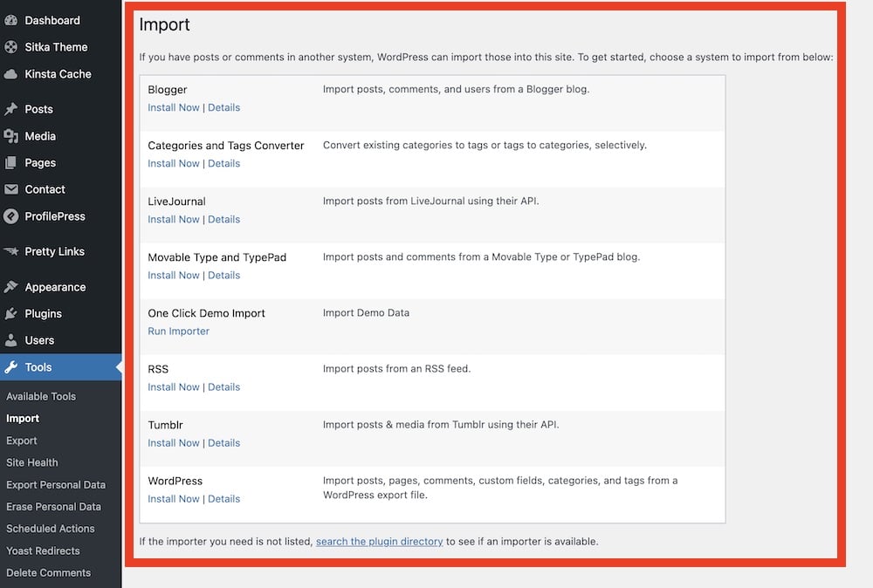
Task: View Categories and Tags Converter details
Action: [x=223, y=163]
